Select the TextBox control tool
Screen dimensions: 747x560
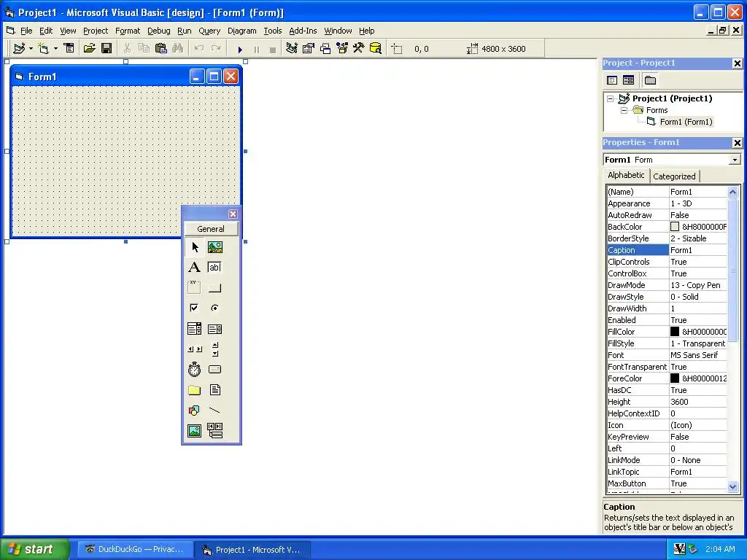(215, 267)
